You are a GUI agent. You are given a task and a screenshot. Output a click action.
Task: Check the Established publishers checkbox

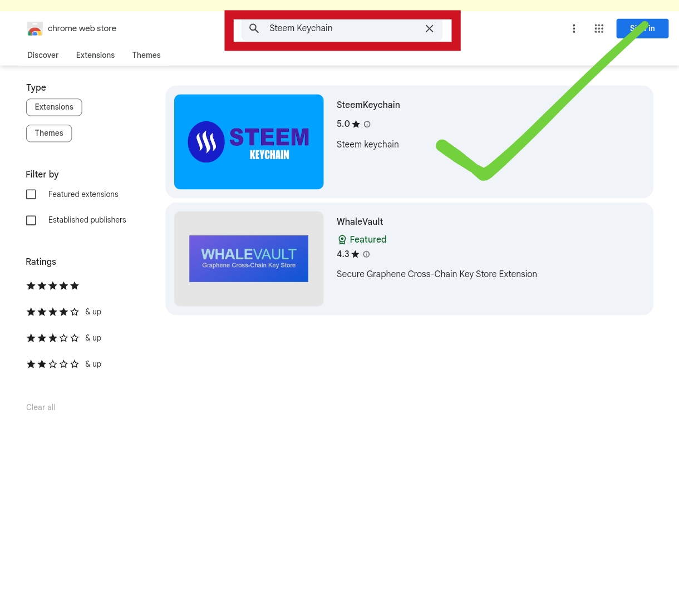pos(31,220)
